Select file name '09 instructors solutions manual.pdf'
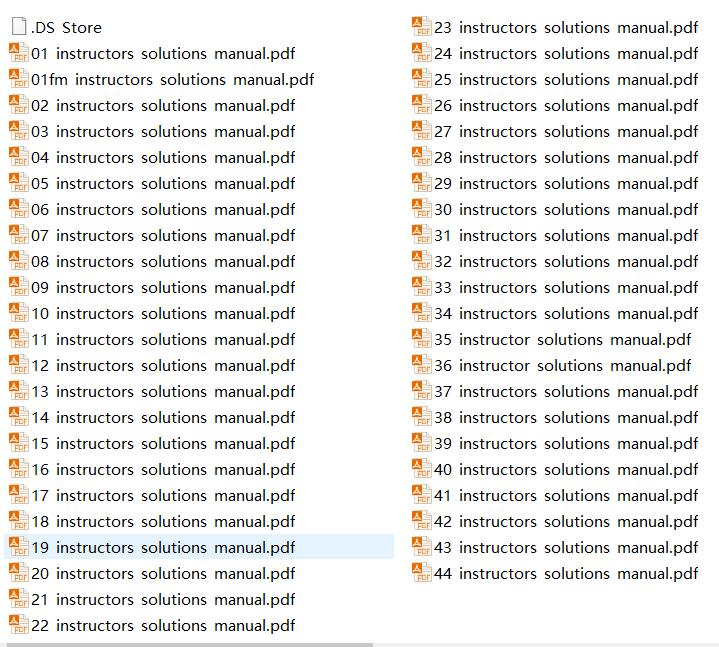Screen dimensions: 719x647 163,288
